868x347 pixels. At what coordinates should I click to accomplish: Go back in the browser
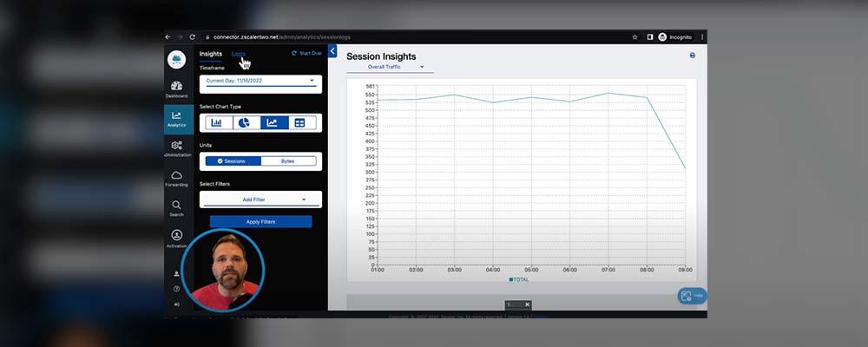point(168,37)
